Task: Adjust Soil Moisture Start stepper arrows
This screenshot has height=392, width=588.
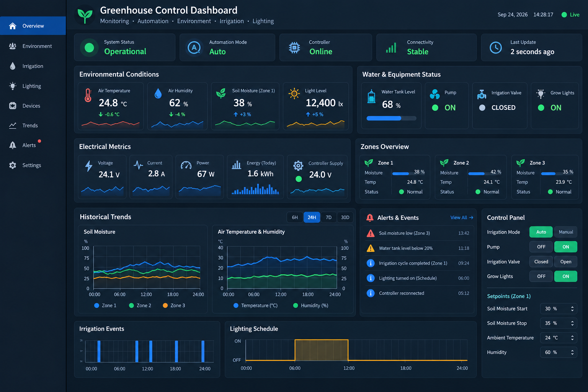Action: (x=572, y=309)
